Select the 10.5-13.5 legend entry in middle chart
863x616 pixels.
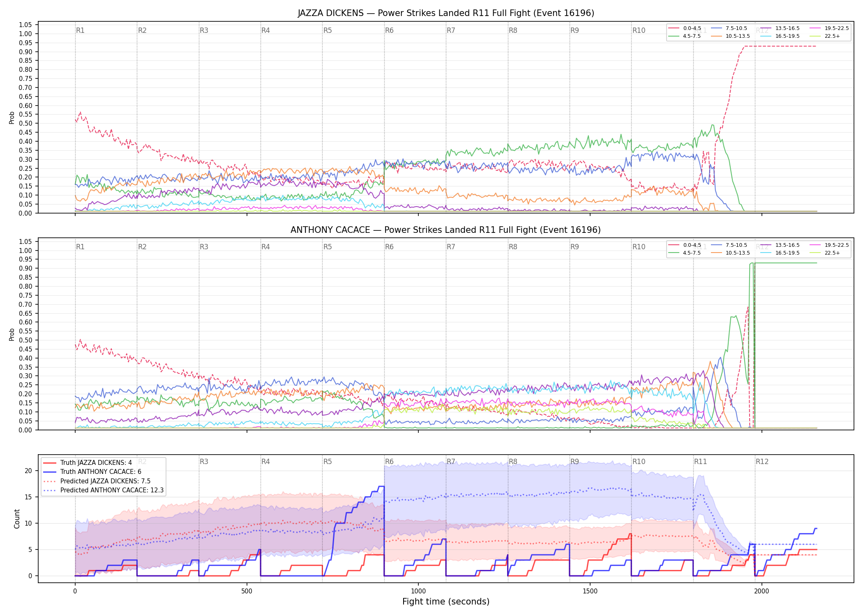pyautogui.click(x=730, y=253)
